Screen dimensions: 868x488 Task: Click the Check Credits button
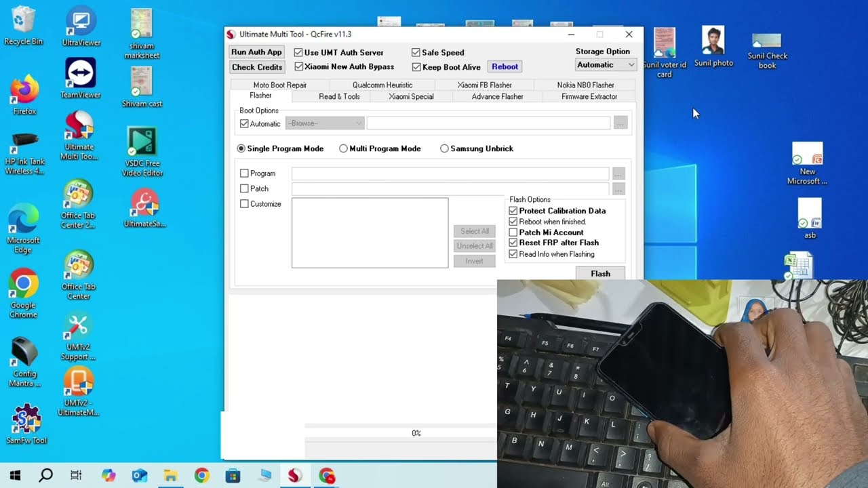point(256,67)
